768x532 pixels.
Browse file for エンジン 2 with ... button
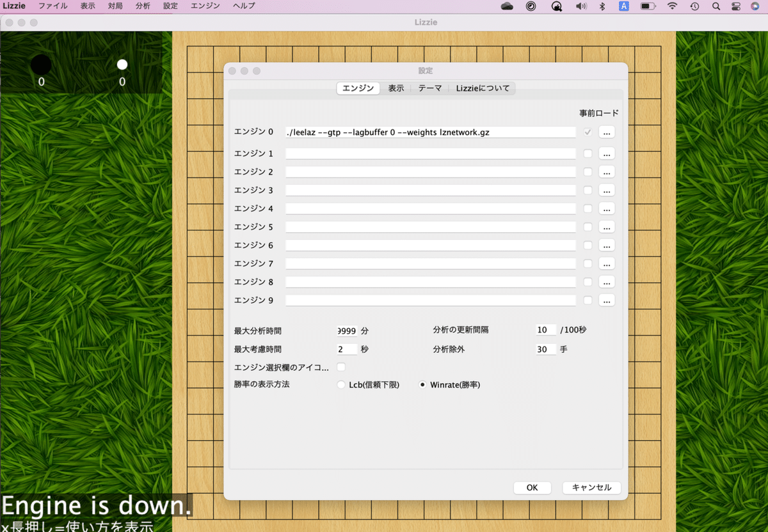[x=607, y=172]
